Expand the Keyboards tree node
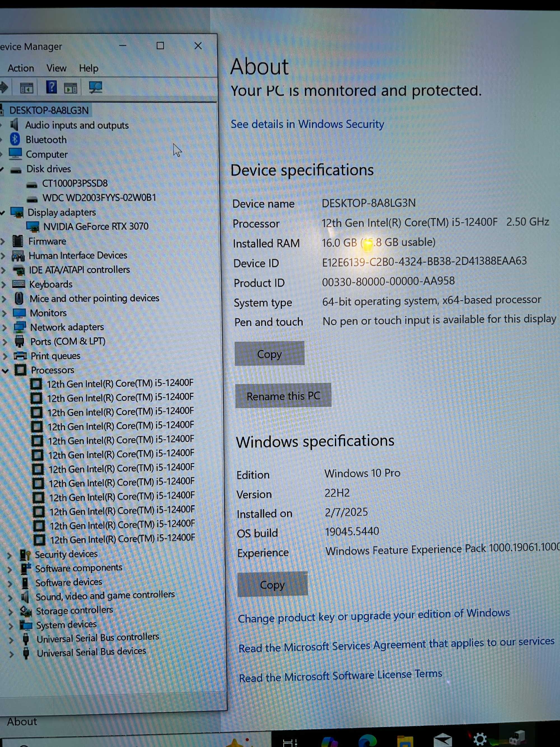The image size is (560, 747). click(x=3, y=284)
